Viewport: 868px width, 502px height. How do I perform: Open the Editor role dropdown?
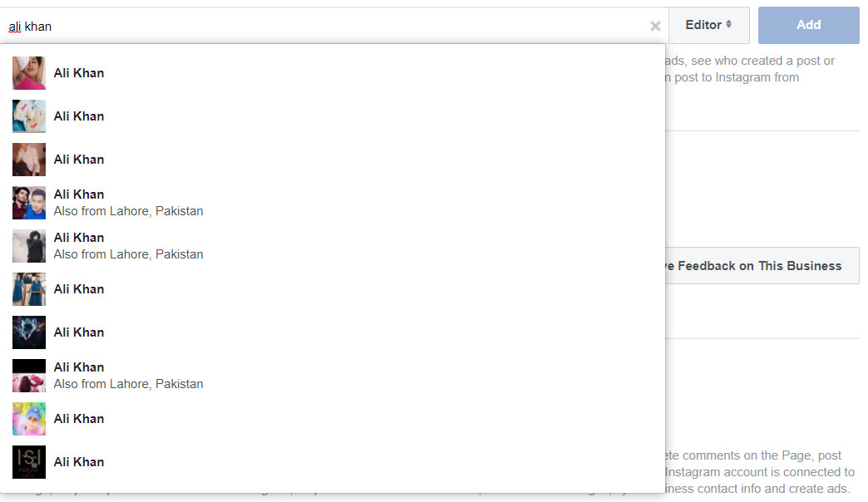tap(708, 25)
